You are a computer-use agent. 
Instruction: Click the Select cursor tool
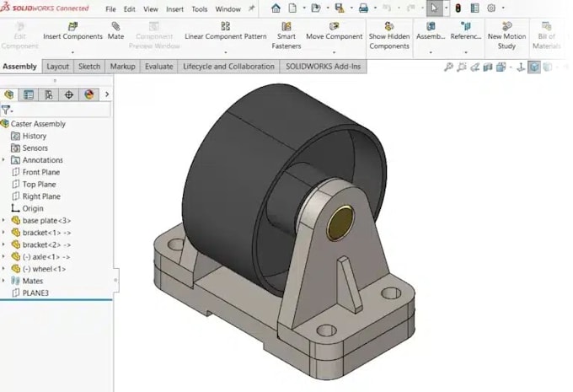point(434,8)
